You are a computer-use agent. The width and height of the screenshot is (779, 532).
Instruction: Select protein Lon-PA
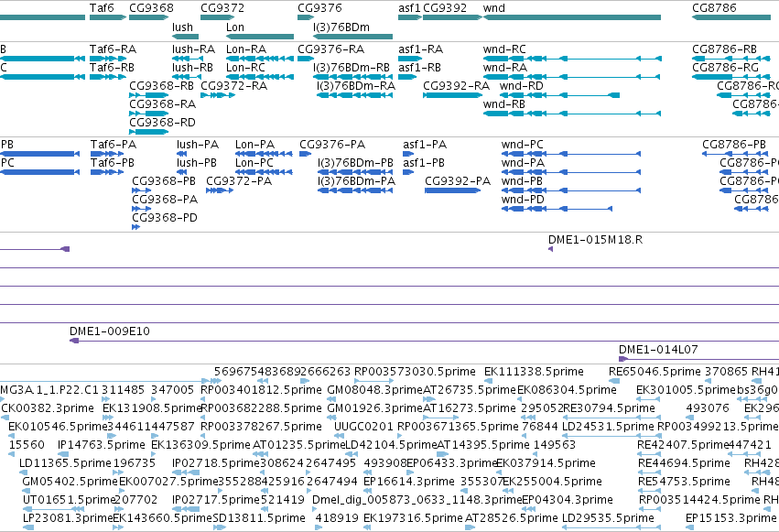point(264,154)
